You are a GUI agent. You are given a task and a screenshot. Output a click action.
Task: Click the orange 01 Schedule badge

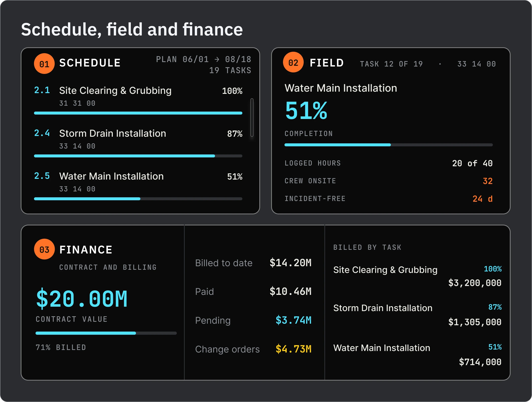pos(44,64)
